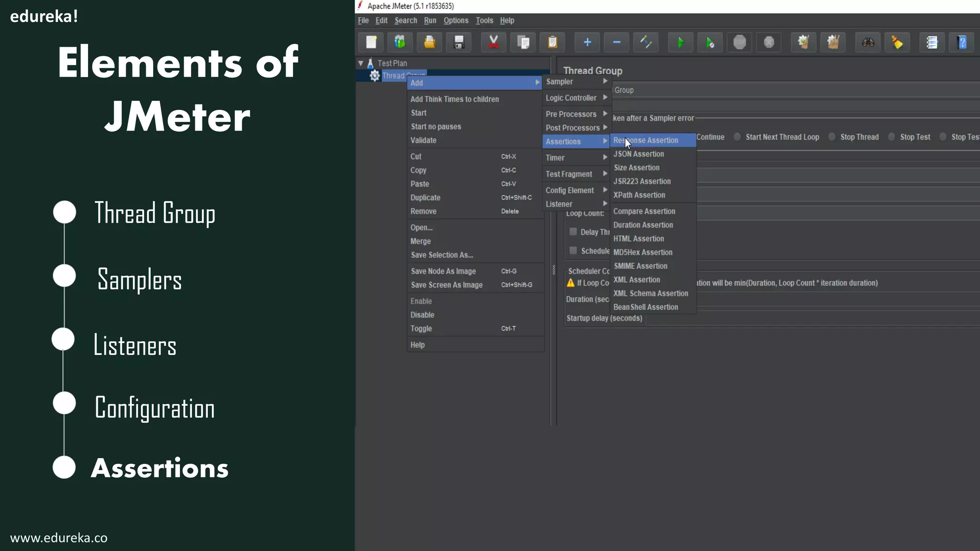Click the Open file folder icon
Viewport: 980px width, 551px height.
click(430, 42)
